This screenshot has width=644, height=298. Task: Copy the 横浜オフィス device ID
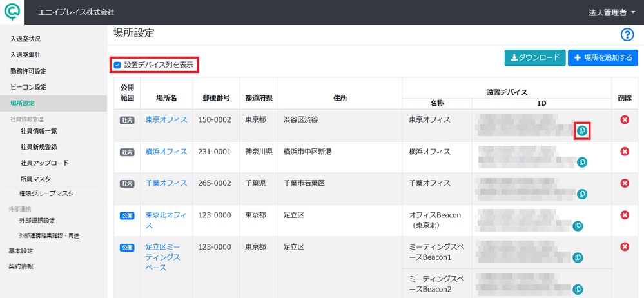[582, 163]
